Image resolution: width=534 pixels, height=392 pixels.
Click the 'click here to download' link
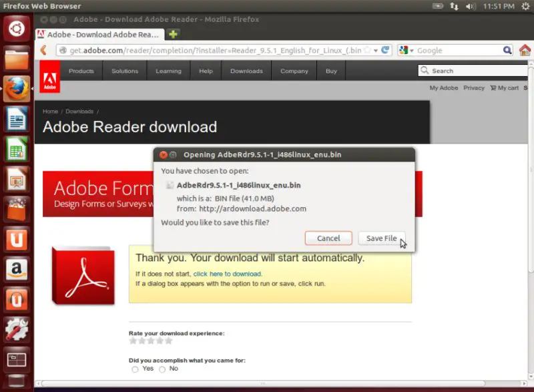[228, 274]
